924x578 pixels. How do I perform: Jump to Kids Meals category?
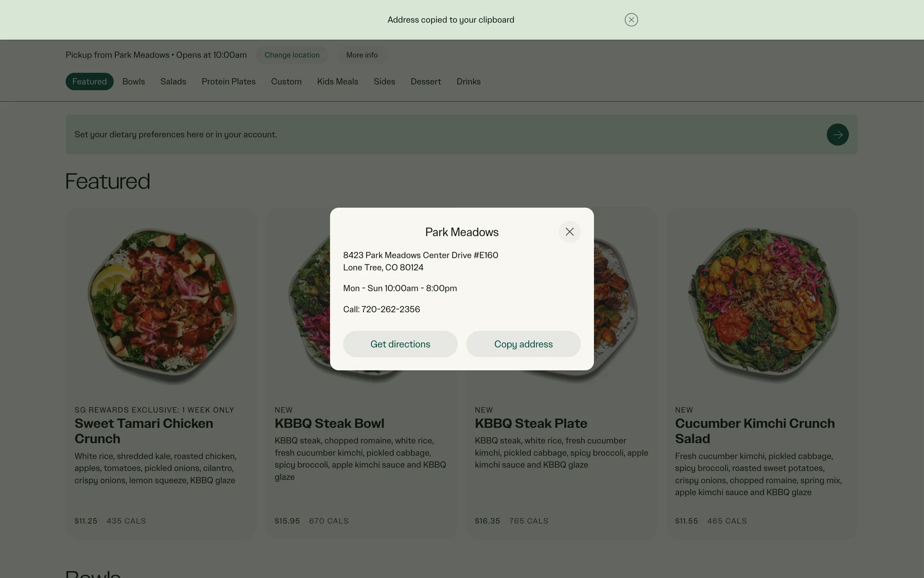337,81
